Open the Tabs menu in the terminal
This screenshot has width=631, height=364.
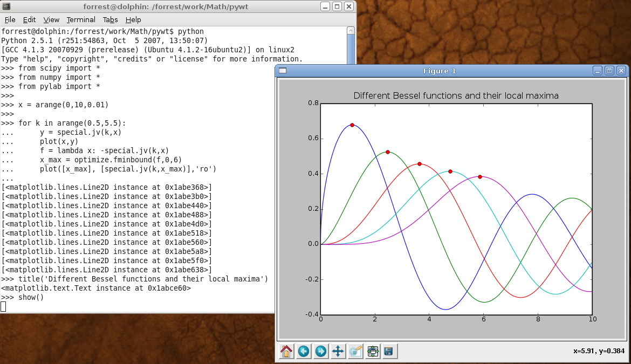click(110, 20)
